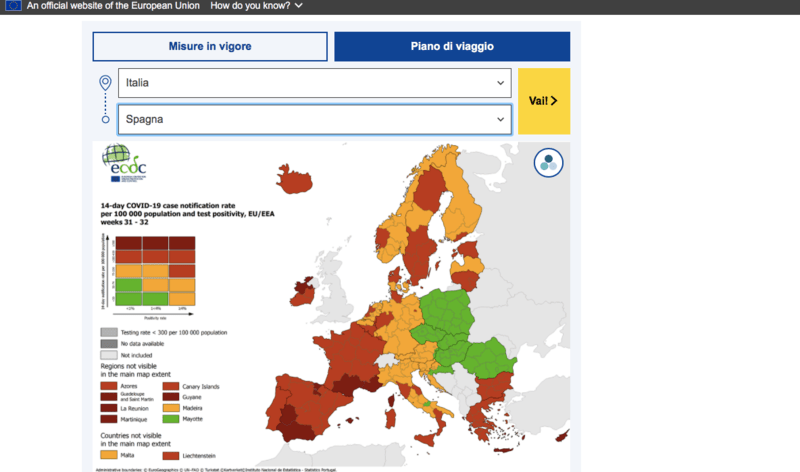The width and height of the screenshot is (800, 472).
Task: Click the Malta legend square
Action: [x=109, y=456]
